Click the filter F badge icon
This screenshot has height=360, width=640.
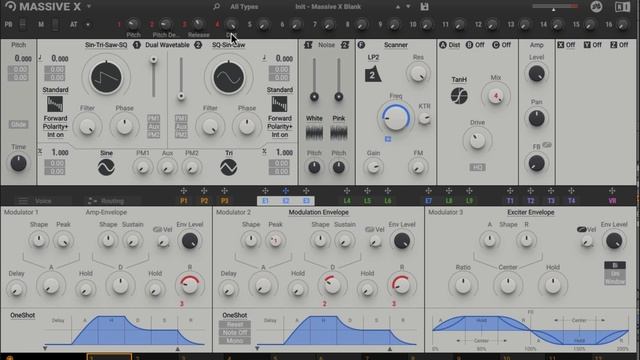click(x=361, y=45)
